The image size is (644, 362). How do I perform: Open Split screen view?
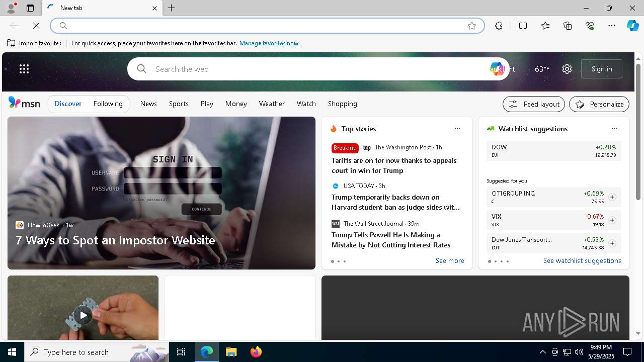tap(523, 26)
